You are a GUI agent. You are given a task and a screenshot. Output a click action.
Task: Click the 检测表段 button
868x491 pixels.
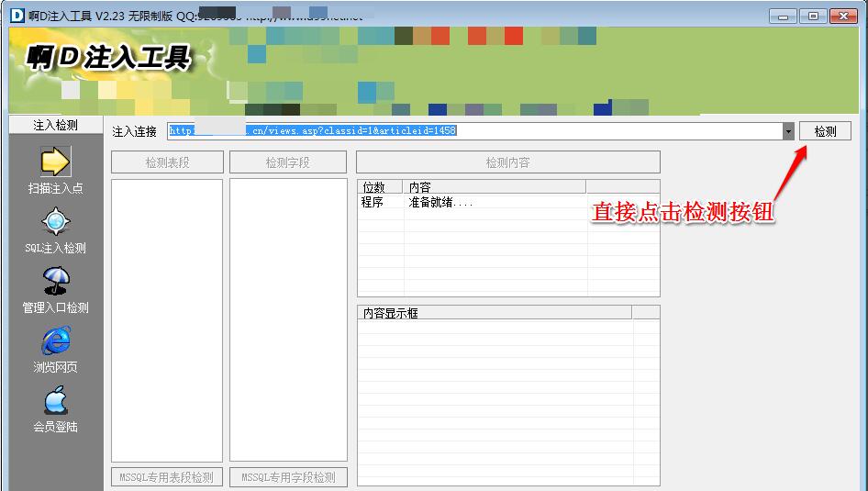tap(167, 162)
